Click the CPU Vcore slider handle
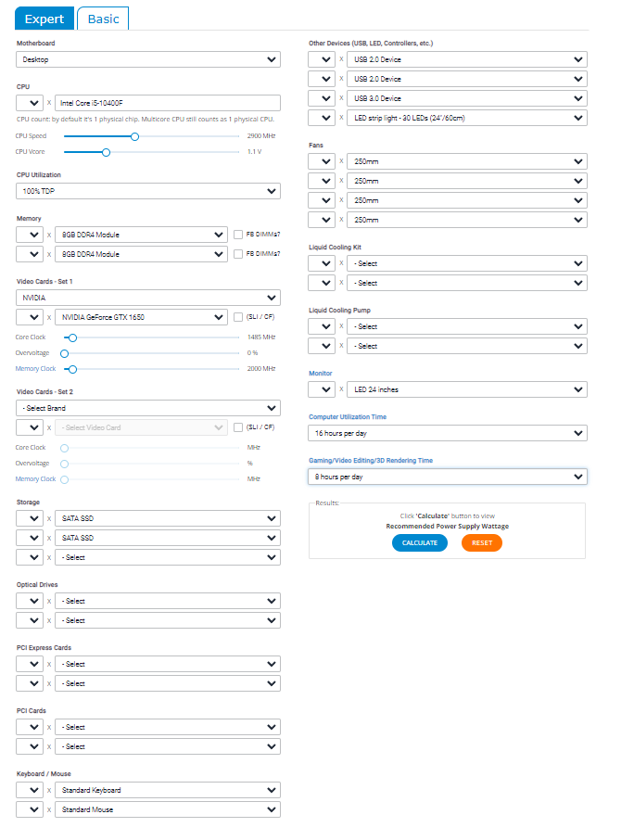The image size is (634, 840). click(x=106, y=152)
